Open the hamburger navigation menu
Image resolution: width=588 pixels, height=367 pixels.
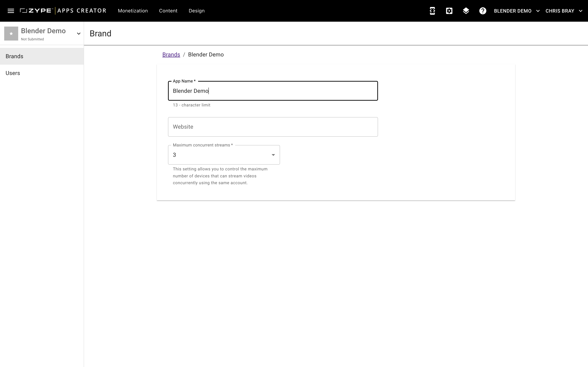tap(11, 11)
